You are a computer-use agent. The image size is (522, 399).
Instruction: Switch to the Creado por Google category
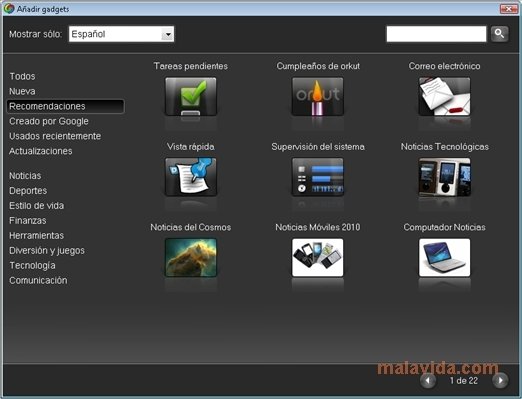pyautogui.click(x=49, y=121)
